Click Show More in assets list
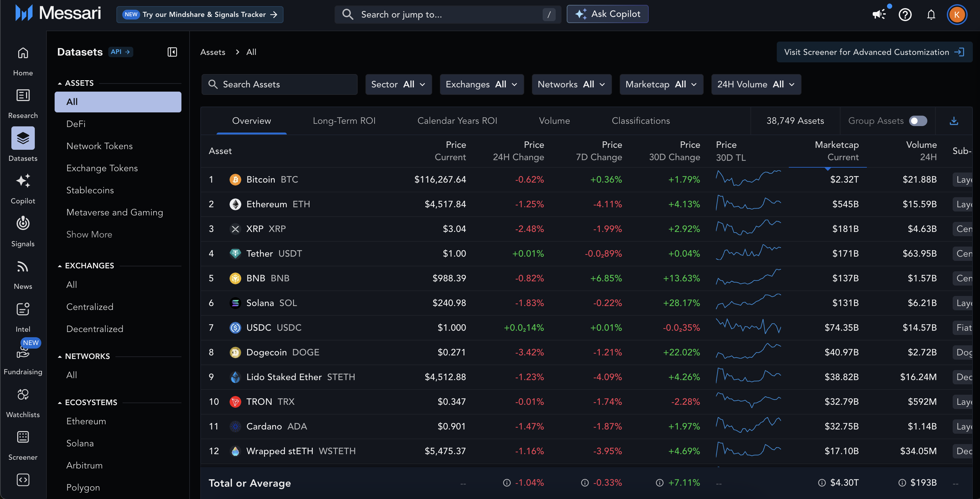 click(x=89, y=235)
